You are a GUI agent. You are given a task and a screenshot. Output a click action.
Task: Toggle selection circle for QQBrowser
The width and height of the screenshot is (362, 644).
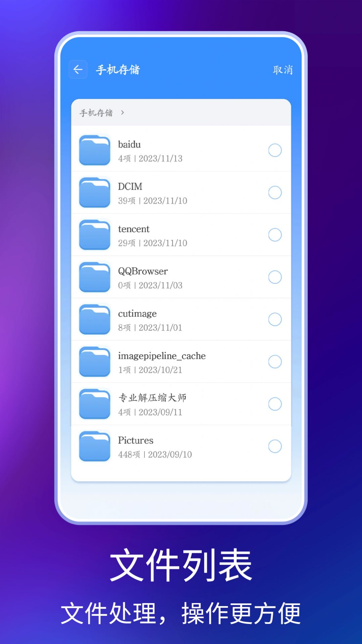[275, 277]
